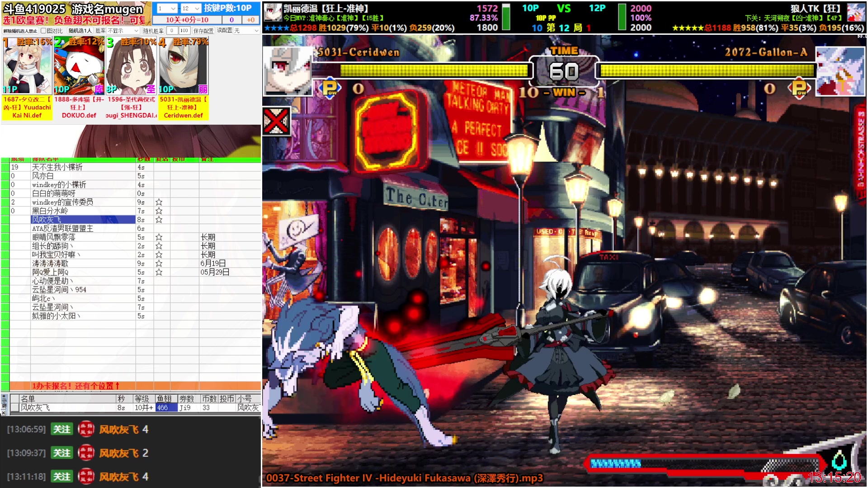Open the dropdown showing value 1

[166, 8]
